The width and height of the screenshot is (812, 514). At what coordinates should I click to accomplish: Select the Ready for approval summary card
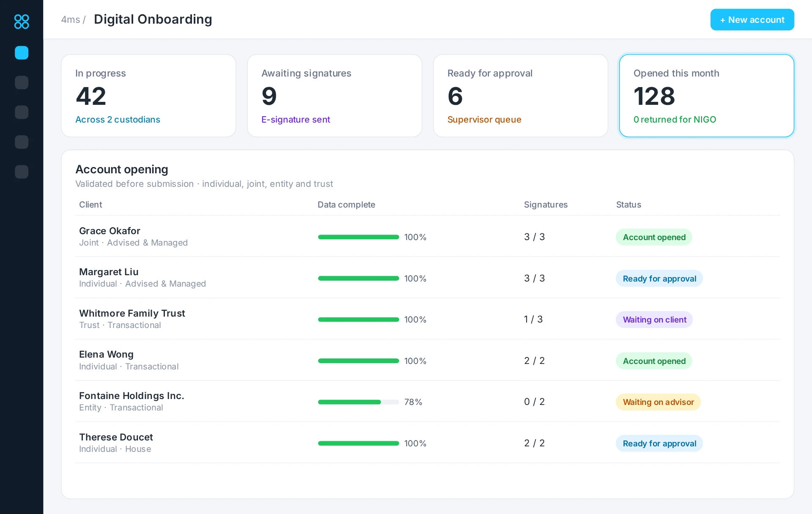[521, 96]
